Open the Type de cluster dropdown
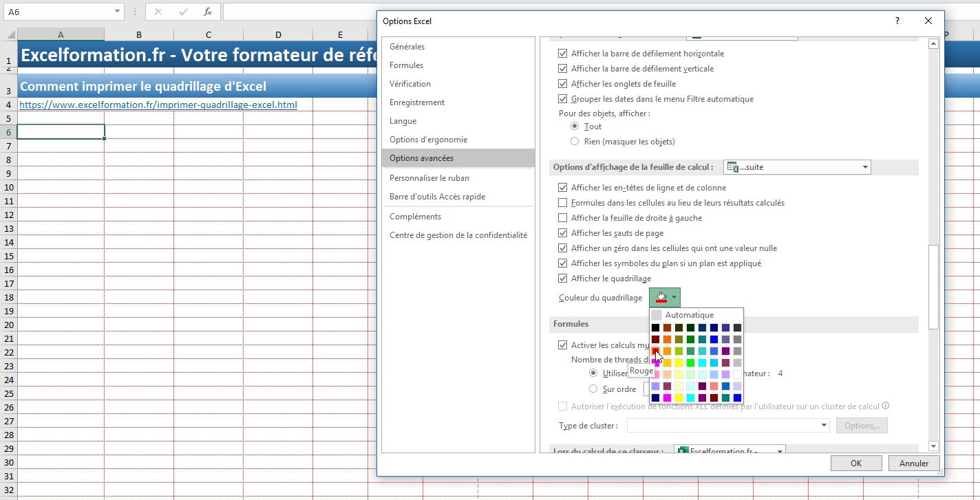Image resolution: width=980 pixels, height=500 pixels. pos(824,426)
